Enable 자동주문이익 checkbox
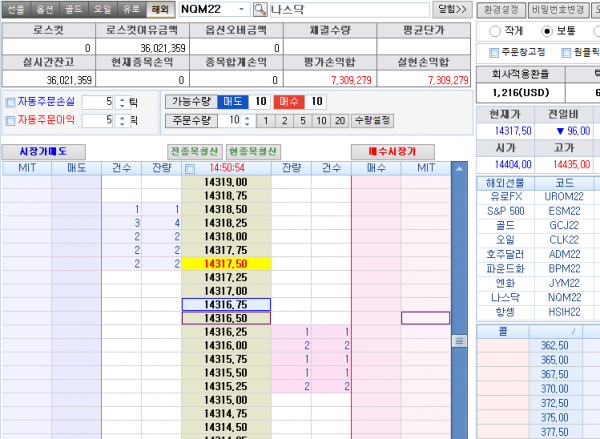Screen dimensions: 600x439 (10, 120)
